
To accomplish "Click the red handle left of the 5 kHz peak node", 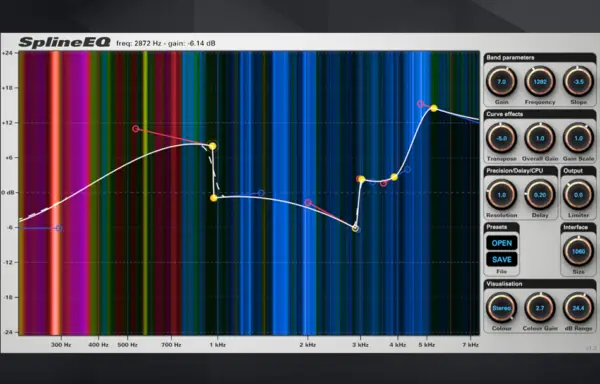I will pos(420,104).
